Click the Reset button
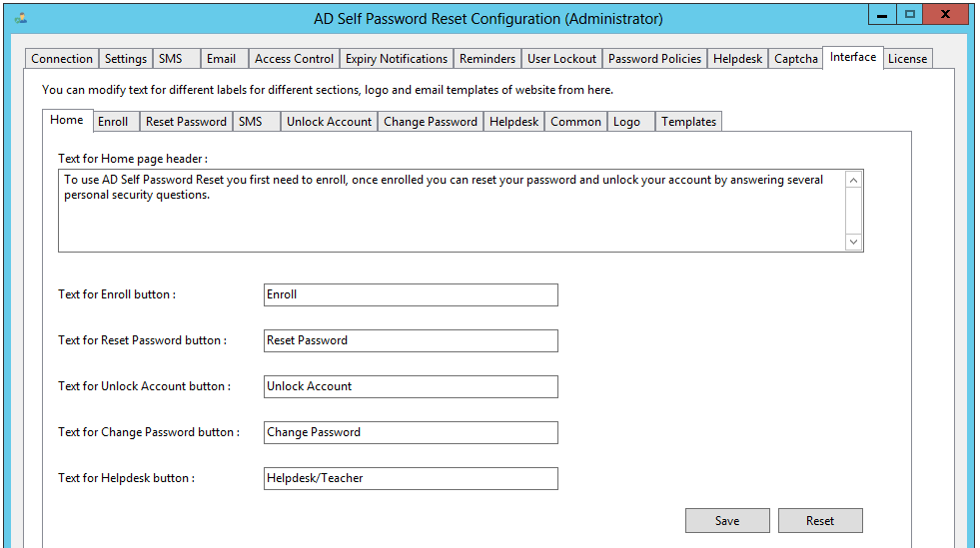The width and height of the screenshot is (980, 548). (820, 520)
